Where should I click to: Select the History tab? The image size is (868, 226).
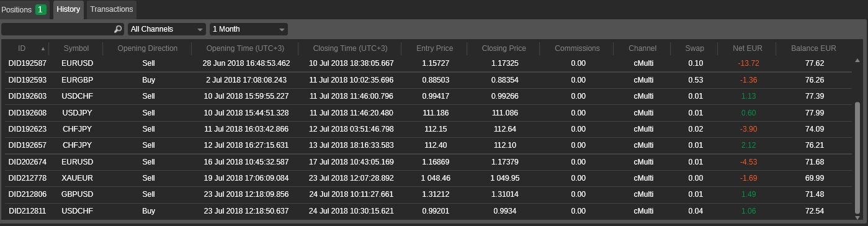(68, 9)
